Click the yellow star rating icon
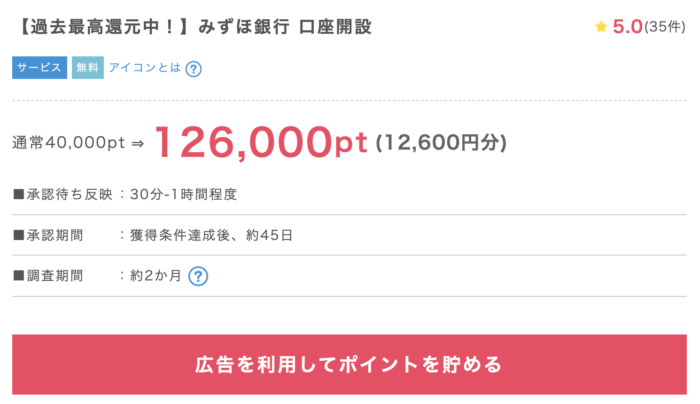 click(601, 27)
